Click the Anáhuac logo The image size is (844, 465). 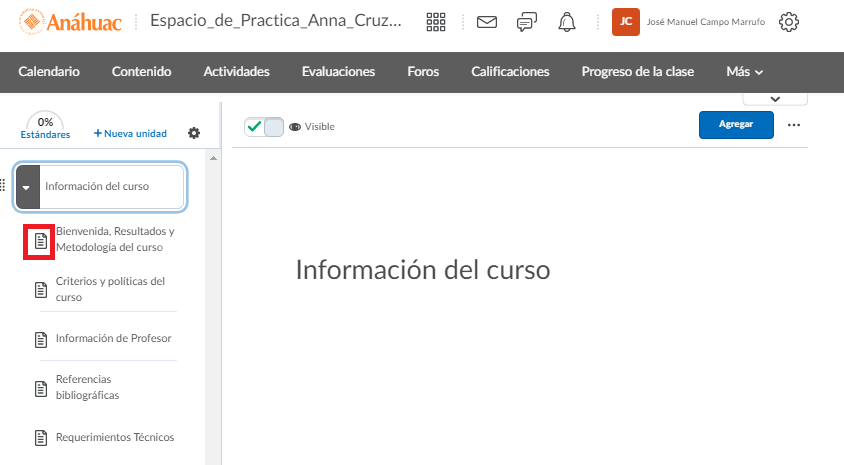[x=75, y=21]
